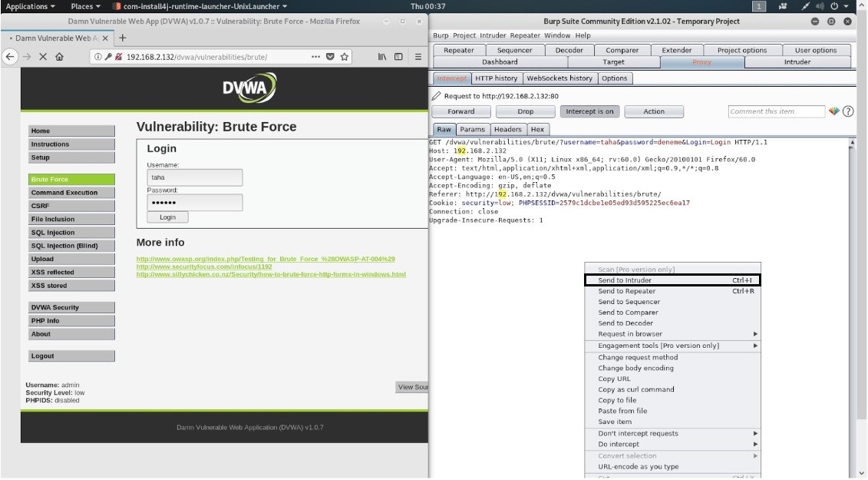Expand 'Request in browser' submenu
This screenshot has width=868, height=480.
(672, 334)
